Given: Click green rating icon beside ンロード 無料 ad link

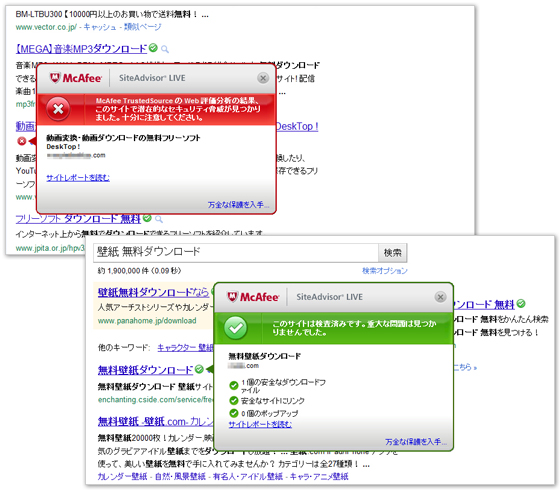Looking at the screenshot, I should (521, 304).
